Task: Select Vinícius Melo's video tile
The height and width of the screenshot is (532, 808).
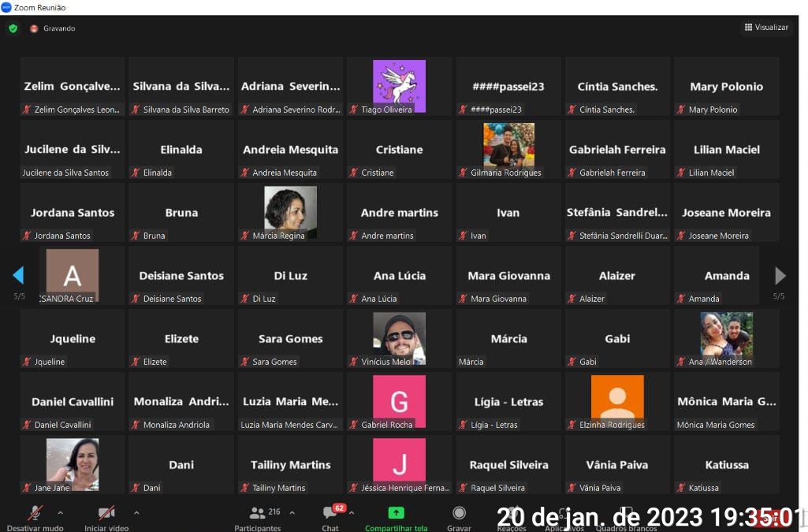Action: coord(399,336)
